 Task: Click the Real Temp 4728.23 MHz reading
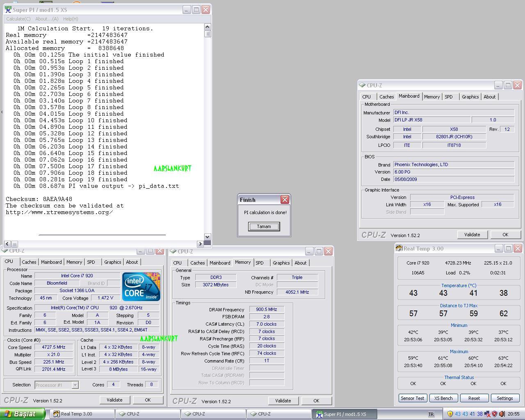click(x=458, y=263)
